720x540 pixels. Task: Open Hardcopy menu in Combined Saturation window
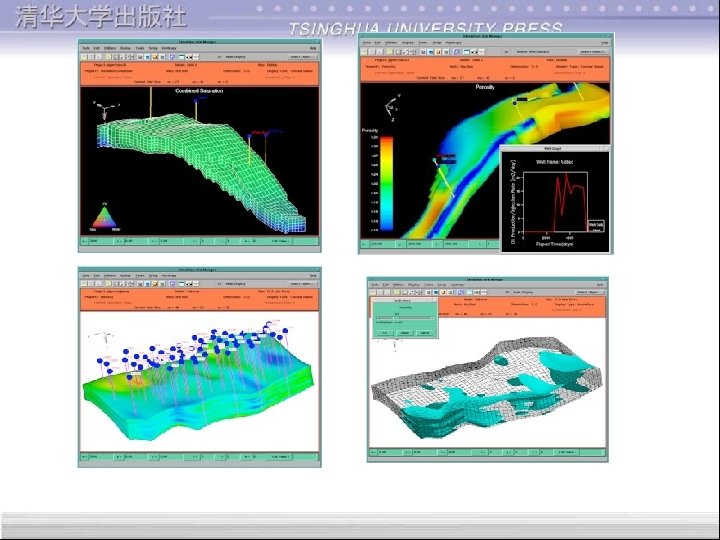coord(169,48)
